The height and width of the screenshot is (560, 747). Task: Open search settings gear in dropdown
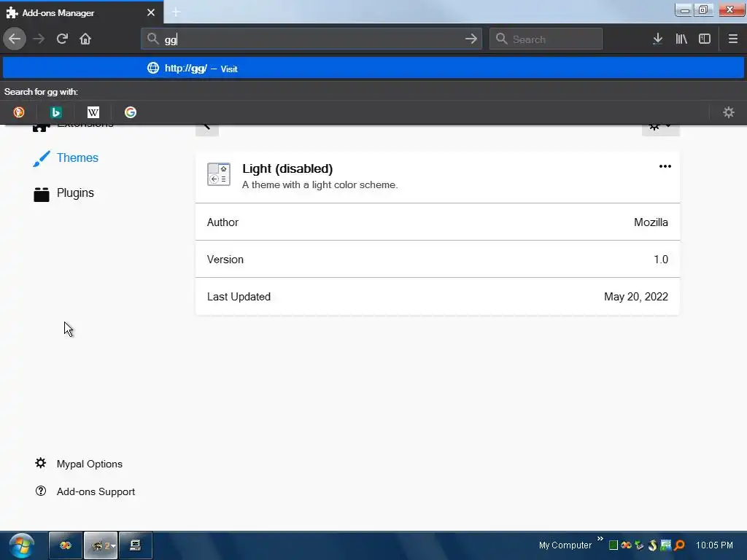(729, 112)
